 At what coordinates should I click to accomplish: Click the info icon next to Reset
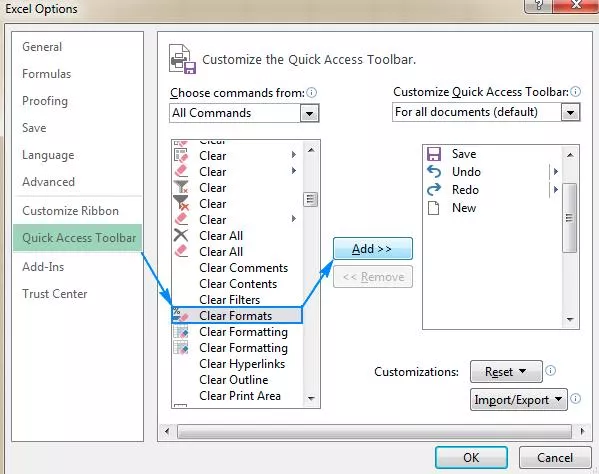point(550,370)
